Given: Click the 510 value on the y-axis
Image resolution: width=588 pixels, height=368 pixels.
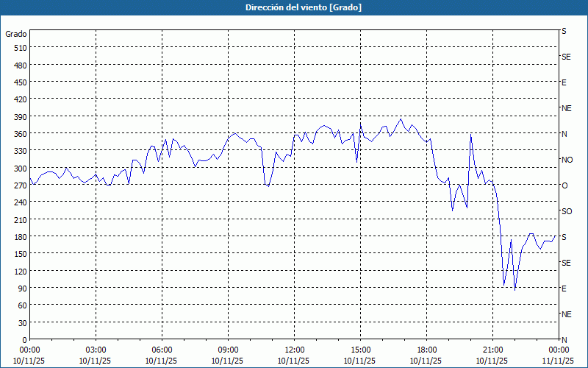Looking at the screenshot, I should click(20, 48).
